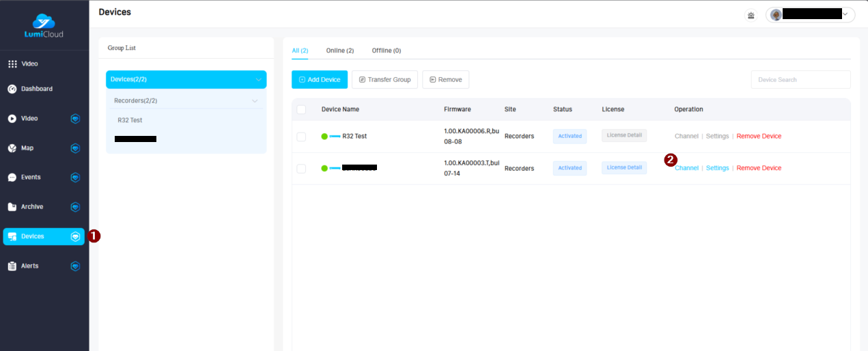868x351 pixels.
Task: Click the Map sidebar icon
Action: tap(12, 148)
